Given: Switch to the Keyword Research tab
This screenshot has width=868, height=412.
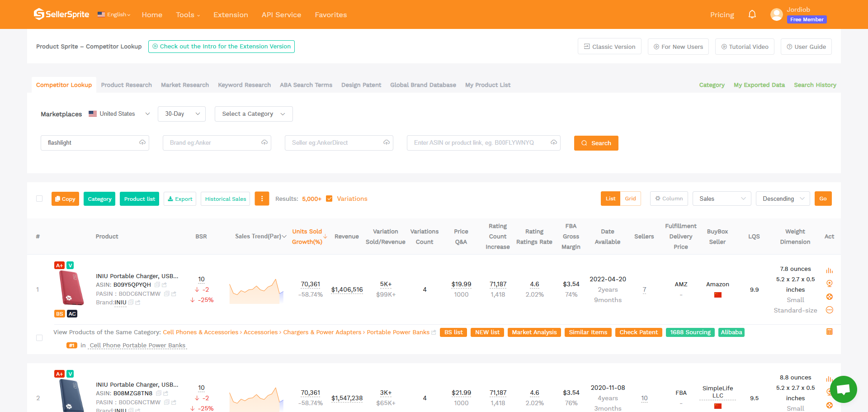Looking at the screenshot, I should point(244,85).
